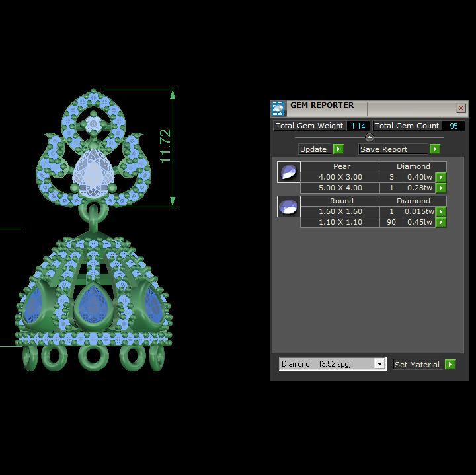Click the 0.015tw weight cell
This screenshot has height=475, width=476.
coord(419,211)
